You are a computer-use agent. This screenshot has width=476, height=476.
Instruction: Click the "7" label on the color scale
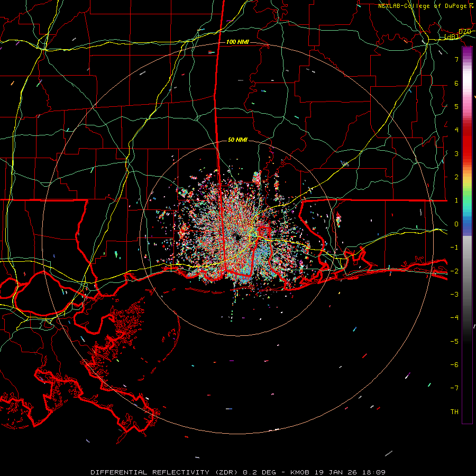(x=456, y=59)
